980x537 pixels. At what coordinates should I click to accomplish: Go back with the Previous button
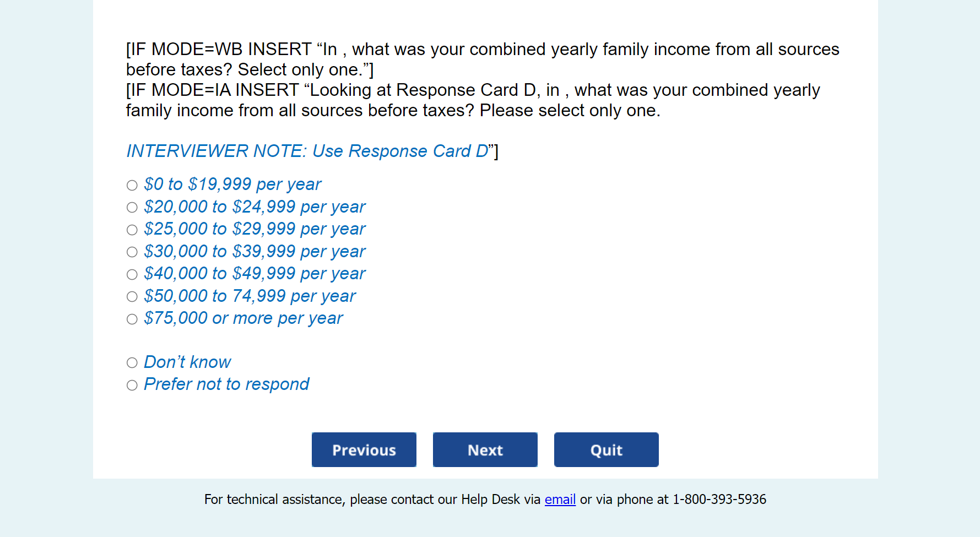364,450
